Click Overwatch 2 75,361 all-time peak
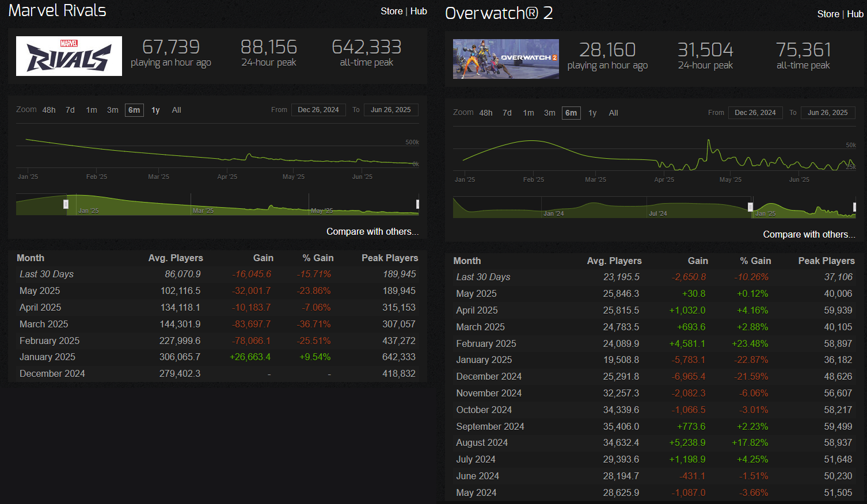 pos(803,50)
